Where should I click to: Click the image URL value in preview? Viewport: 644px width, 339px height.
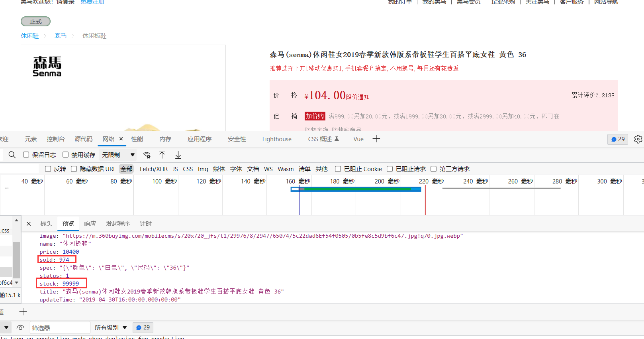pos(263,236)
